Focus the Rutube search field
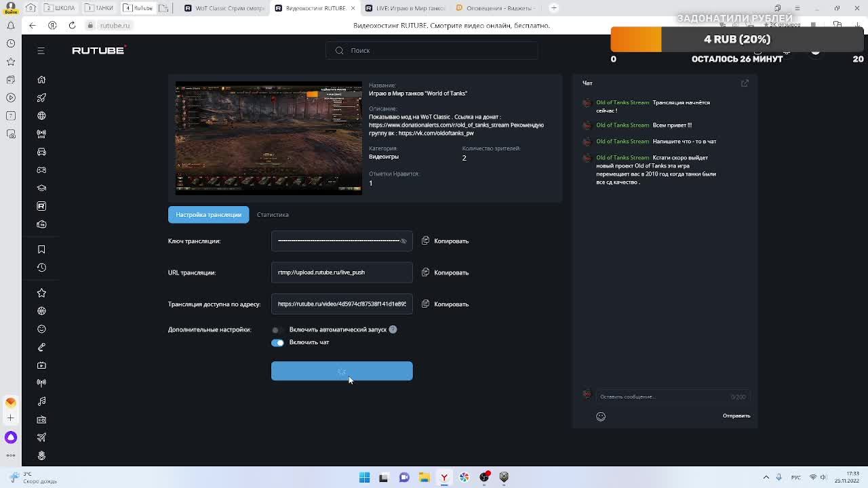Image resolution: width=868 pixels, height=488 pixels. click(432, 50)
